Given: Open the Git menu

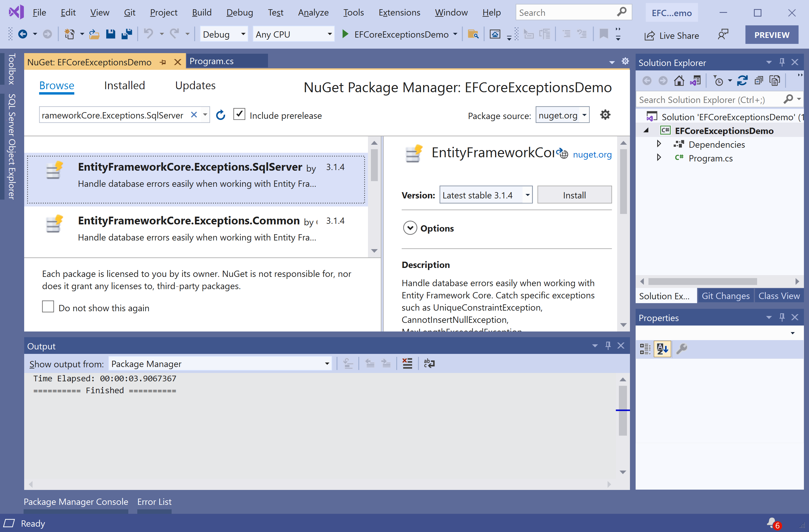Looking at the screenshot, I should click(x=130, y=12).
